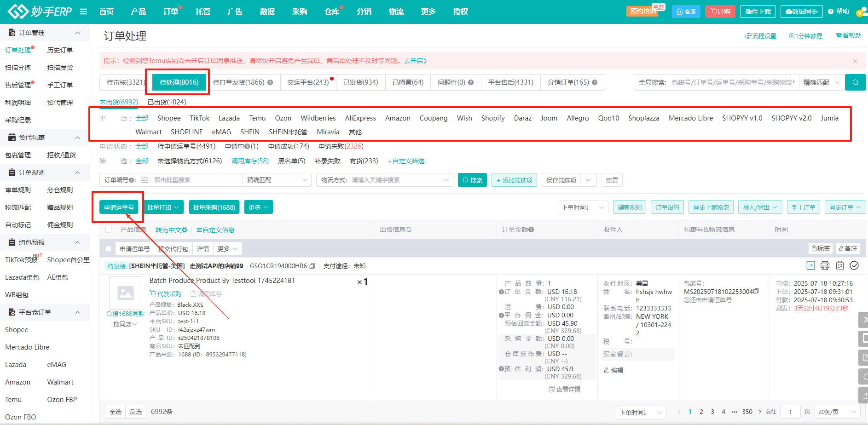
Task: Click the green 申请运单号 button
Action: (119, 207)
